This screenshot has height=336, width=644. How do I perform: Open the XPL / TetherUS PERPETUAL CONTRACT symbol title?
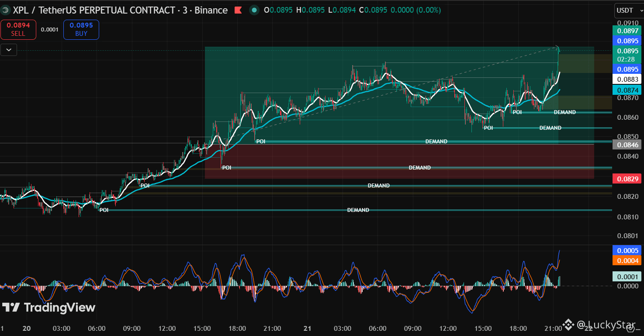[120, 10]
